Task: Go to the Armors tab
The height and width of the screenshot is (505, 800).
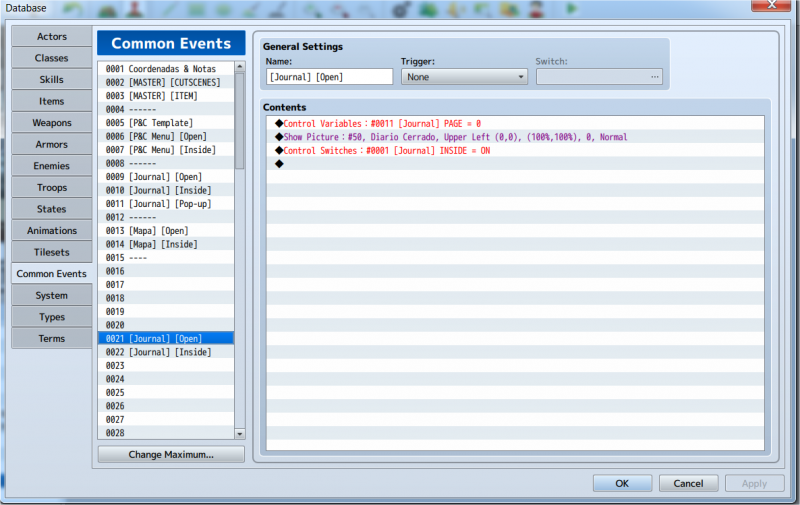Action: (x=52, y=144)
